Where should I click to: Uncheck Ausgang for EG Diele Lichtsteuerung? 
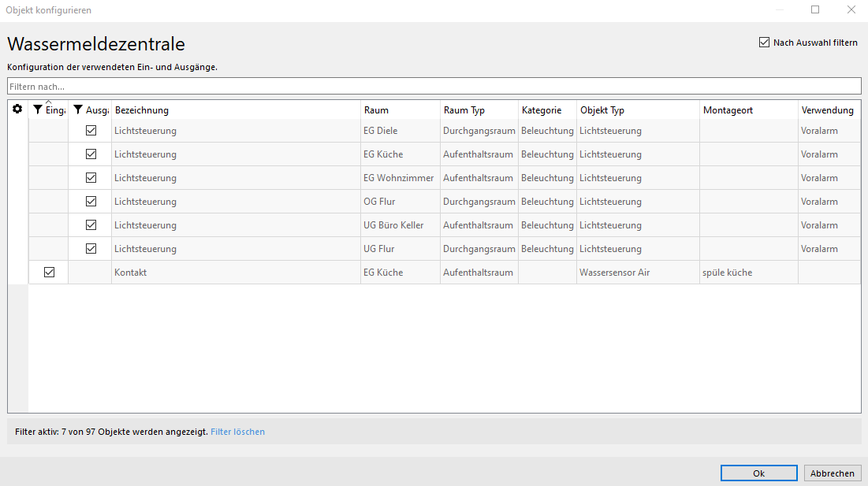click(x=91, y=131)
